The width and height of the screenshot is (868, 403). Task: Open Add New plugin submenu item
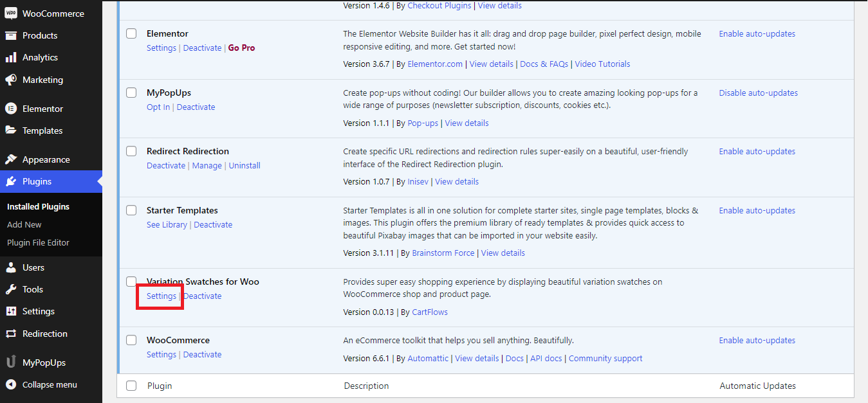pyautogui.click(x=24, y=224)
